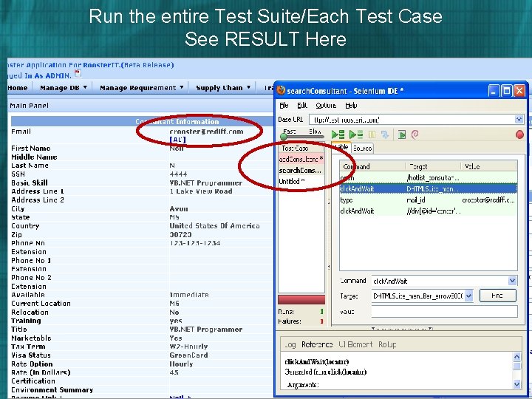Select the Untitled test case in list
The width and height of the screenshot is (532, 399).
click(301, 181)
